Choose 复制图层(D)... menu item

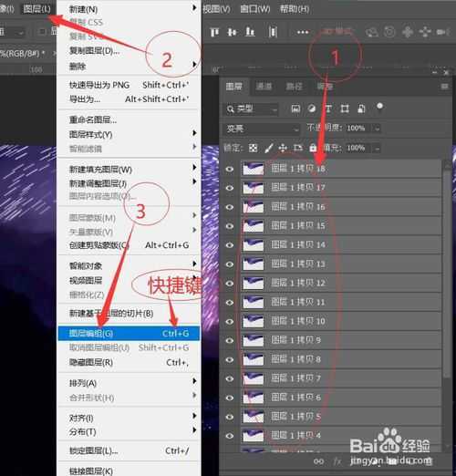(x=129, y=51)
